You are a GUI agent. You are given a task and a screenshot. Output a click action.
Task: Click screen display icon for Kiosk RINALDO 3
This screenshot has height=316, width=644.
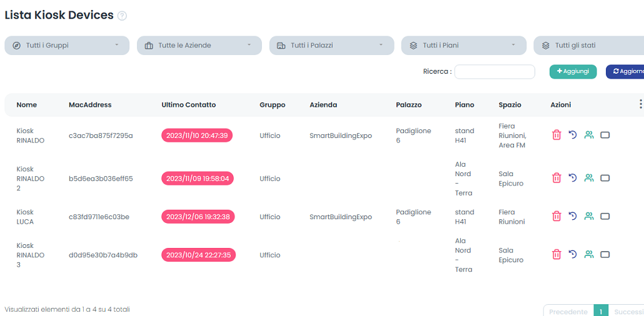pos(605,254)
